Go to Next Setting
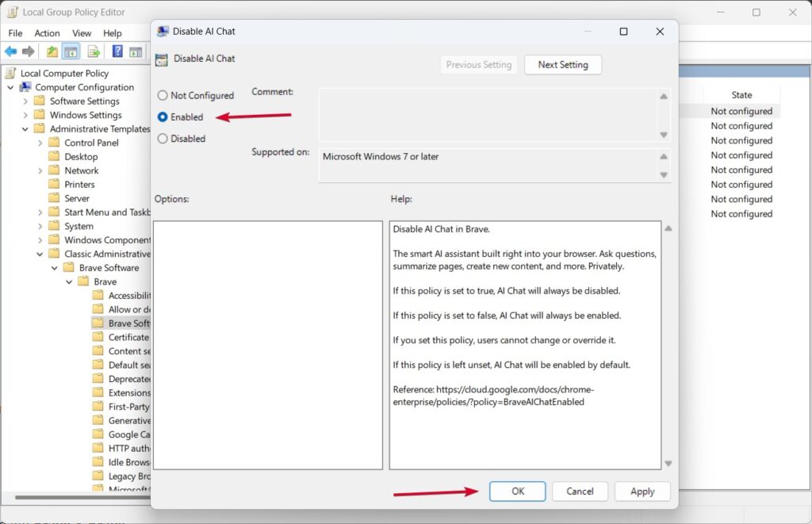812x524 pixels. coord(563,65)
